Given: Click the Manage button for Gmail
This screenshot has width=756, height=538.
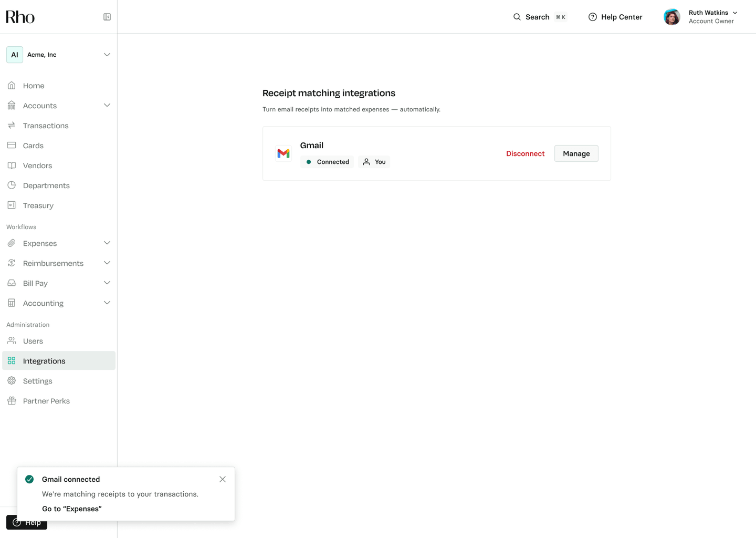Looking at the screenshot, I should coord(576,153).
